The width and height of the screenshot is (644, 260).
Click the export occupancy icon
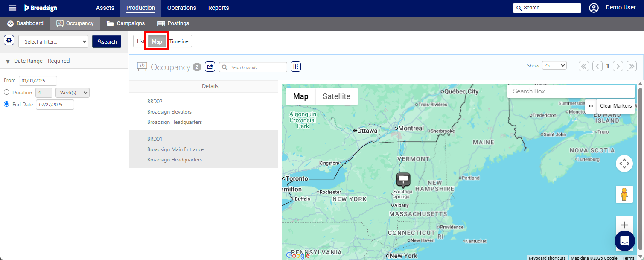[210, 67]
